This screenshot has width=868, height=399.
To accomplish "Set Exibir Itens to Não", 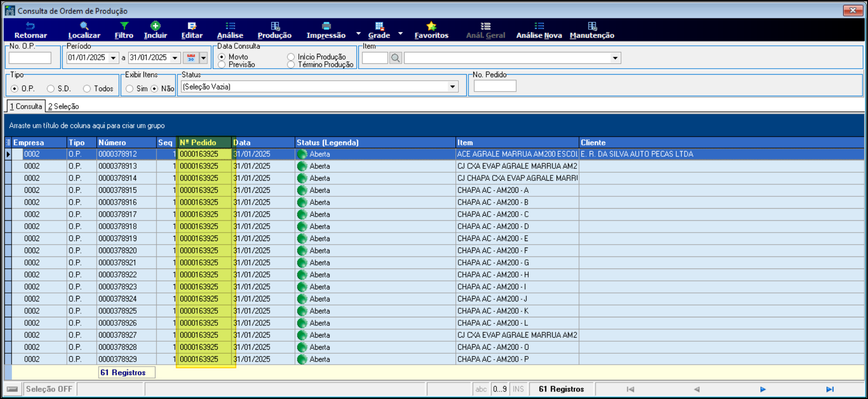I will [x=154, y=89].
